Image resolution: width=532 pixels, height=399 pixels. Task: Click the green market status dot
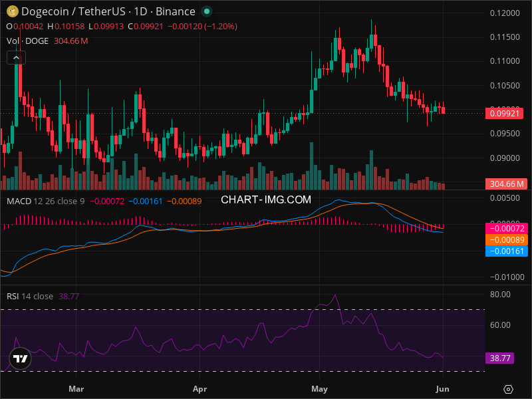tap(207, 12)
